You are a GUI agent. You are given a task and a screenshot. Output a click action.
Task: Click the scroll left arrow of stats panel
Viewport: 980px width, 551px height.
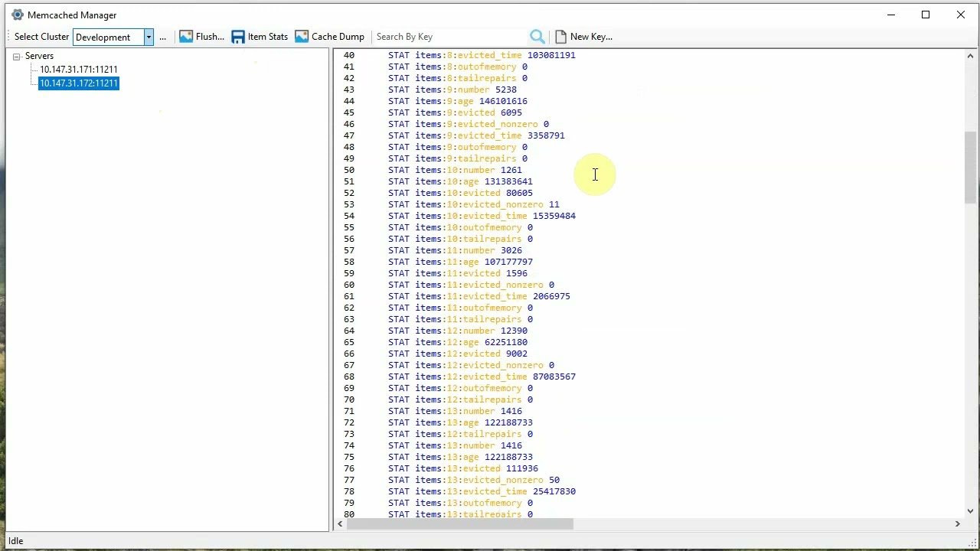click(x=340, y=524)
